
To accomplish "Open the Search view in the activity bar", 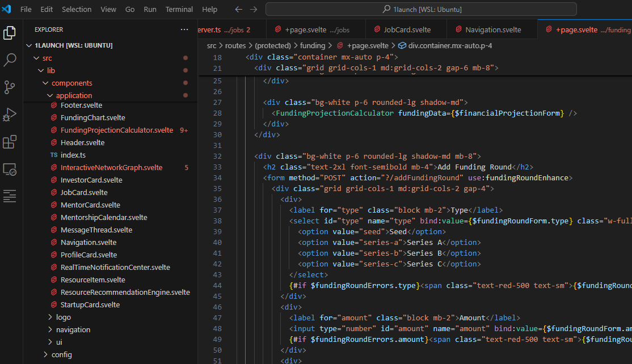I will 10,60.
